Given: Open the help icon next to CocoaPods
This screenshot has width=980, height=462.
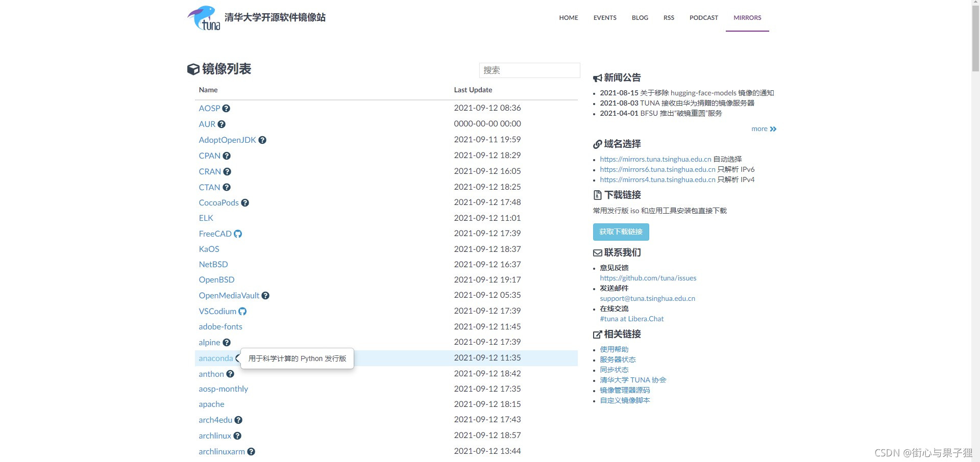Looking at the screenshot, I should click(245, 203).
